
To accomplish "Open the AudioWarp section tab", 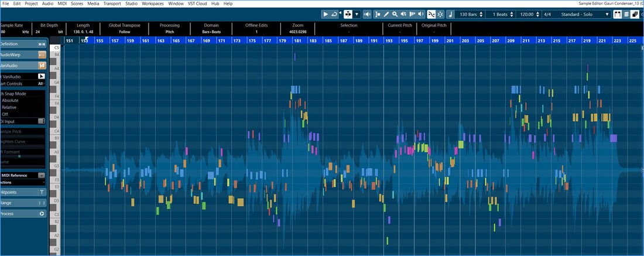I will [x=23, y=54].
